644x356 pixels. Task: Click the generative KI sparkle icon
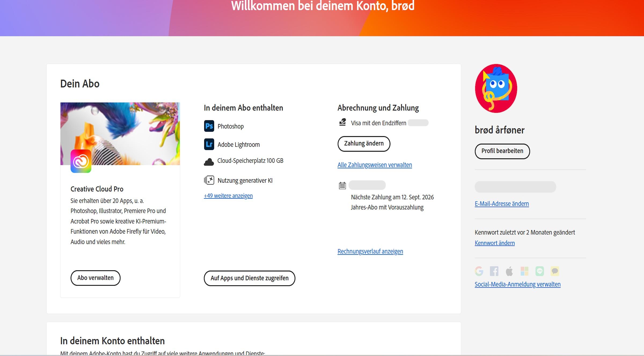209,180
